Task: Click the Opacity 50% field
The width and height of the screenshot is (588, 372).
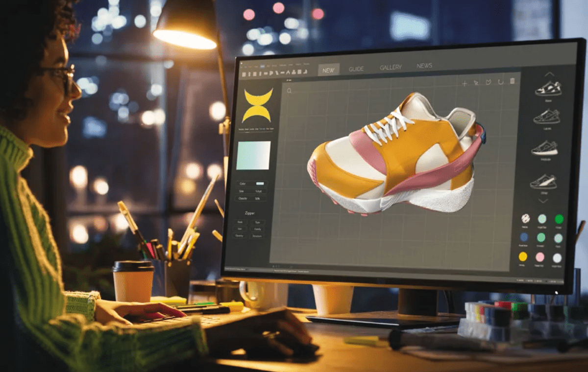Action: coord(251,198)
